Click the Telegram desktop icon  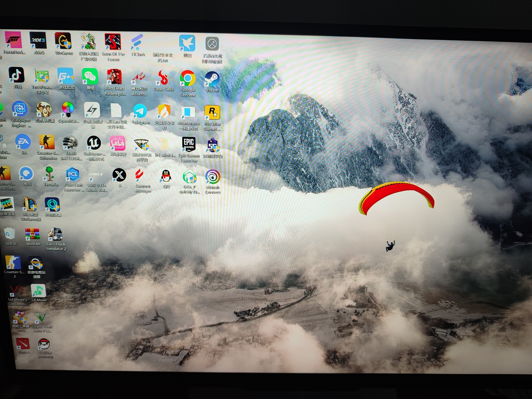point(140,111)
